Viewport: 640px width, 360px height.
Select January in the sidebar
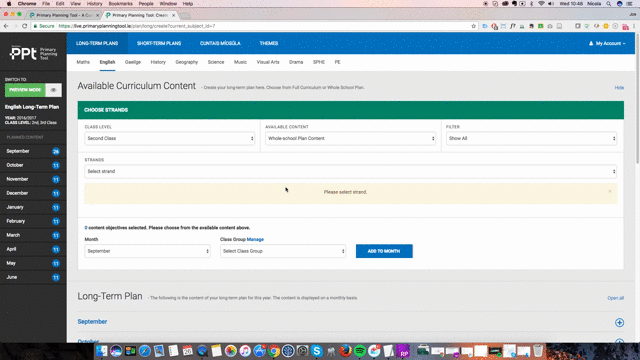pos(33,207)
